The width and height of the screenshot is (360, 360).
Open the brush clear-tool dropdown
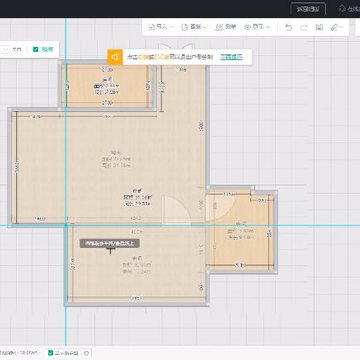tap(337, 27)
